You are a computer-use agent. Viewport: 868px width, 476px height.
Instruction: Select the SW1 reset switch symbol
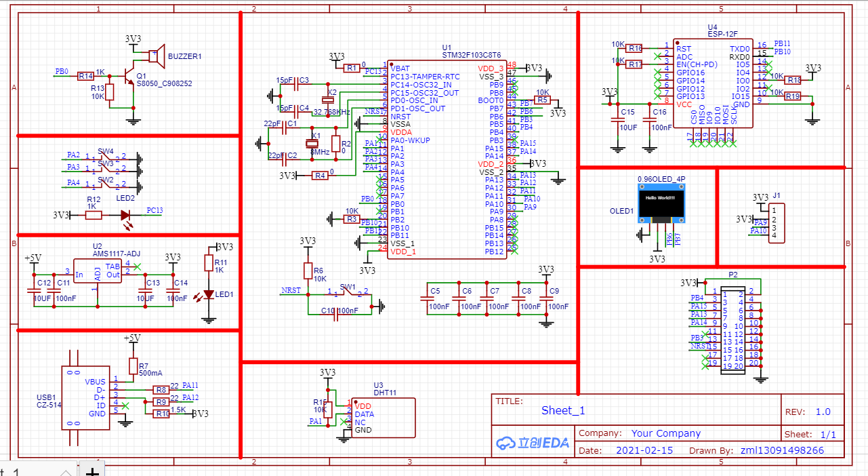(347, 292)
